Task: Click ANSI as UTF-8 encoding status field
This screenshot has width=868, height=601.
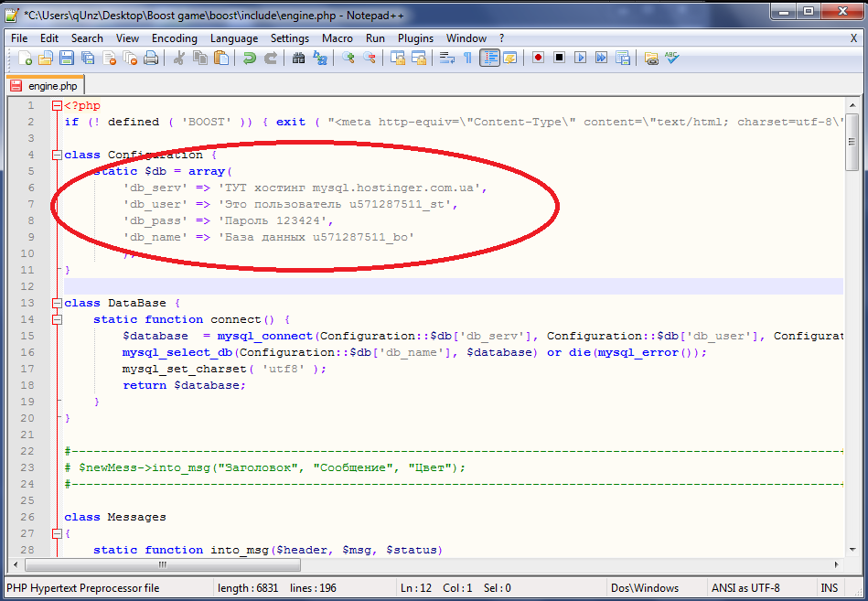Action: (x=745, y=587)
